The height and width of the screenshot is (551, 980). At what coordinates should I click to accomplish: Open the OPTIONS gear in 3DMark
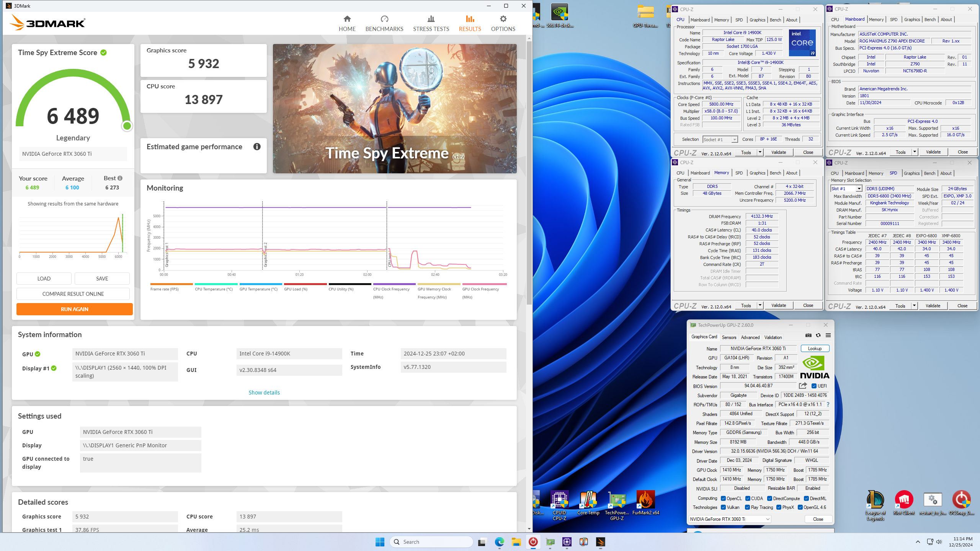pyautogui.click(x=503, y=23)
